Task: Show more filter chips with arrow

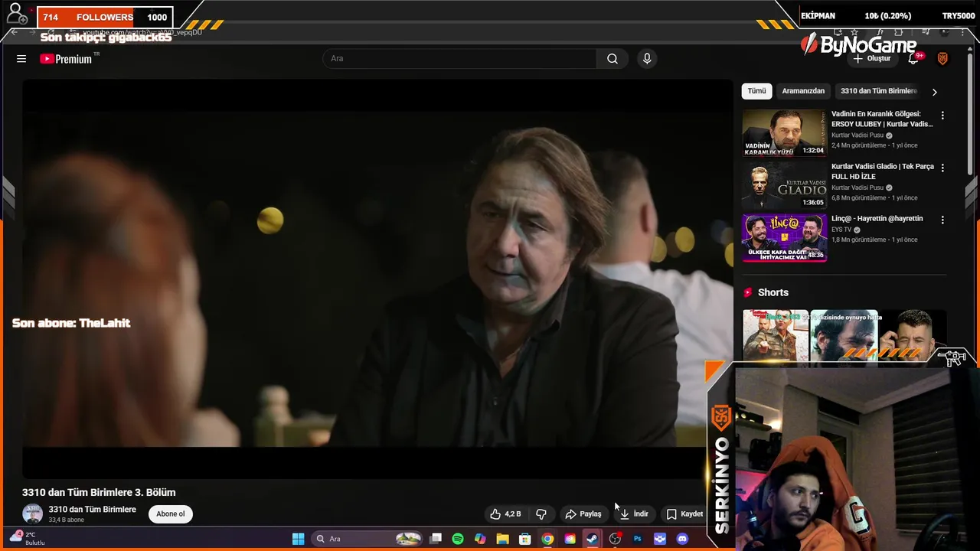Action: tap(934, 92)
